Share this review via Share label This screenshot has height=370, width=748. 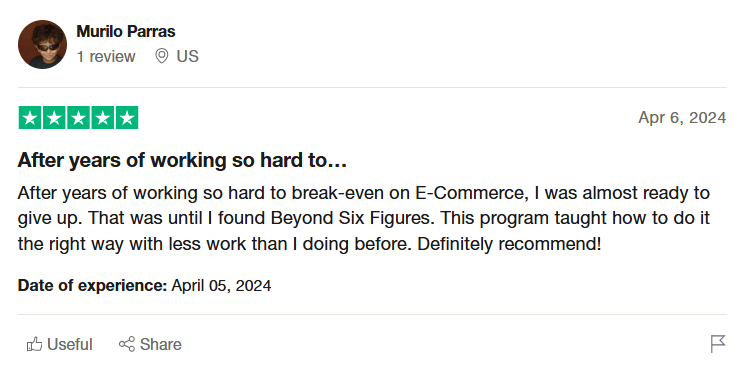click(x=161, y=344)
